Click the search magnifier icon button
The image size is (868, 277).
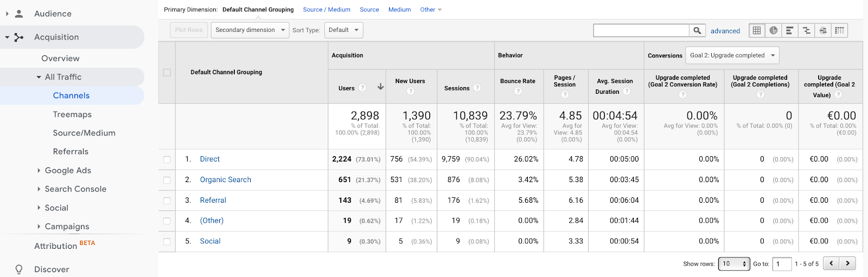pyautogui.click(x=697, y=30)
